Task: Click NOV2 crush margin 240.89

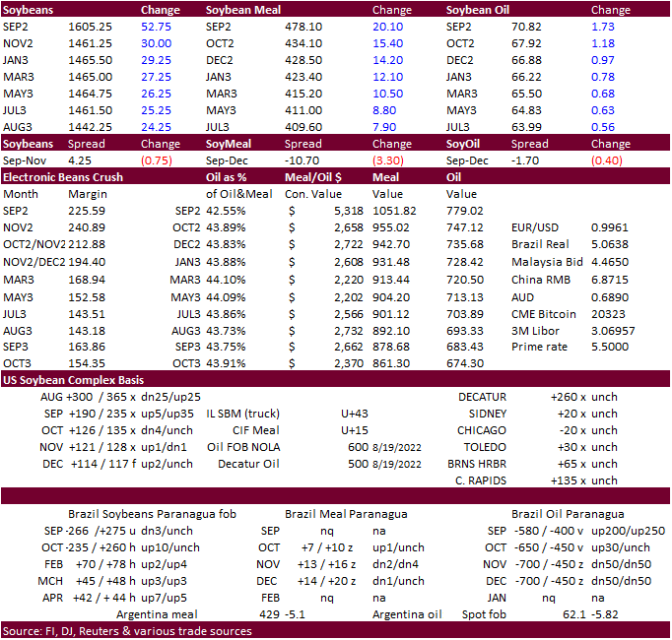Action: tap(87, 227)
